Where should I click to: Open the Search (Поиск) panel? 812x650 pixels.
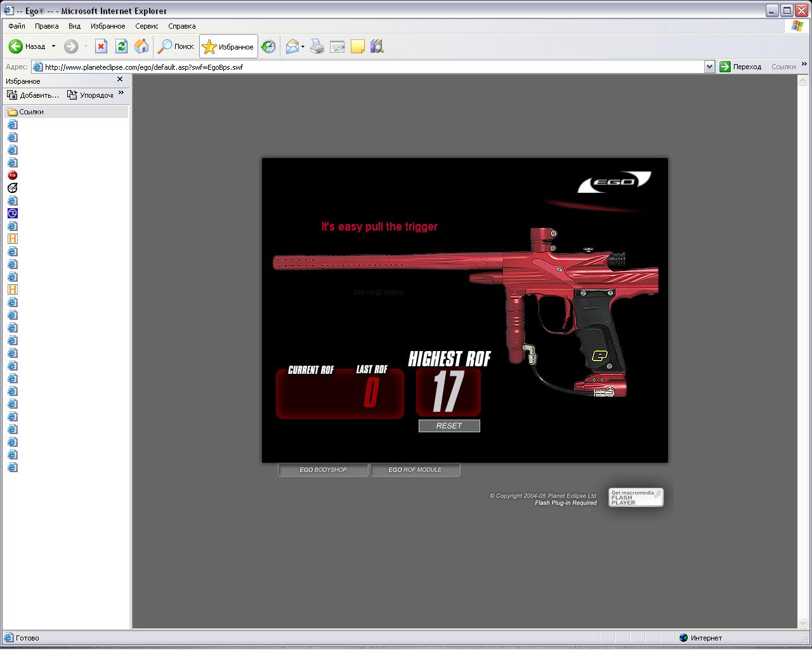pyautogui.click(x=176, y=46)
